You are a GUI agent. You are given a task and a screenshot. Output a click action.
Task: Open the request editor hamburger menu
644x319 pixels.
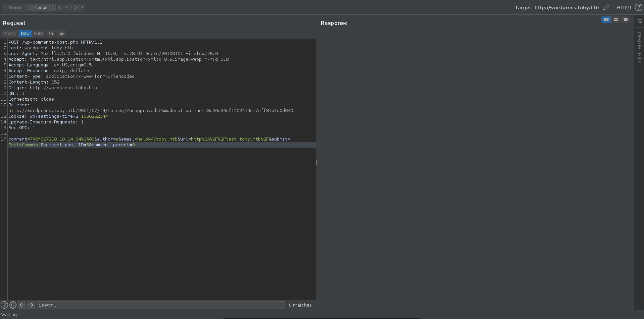point(61,34)
